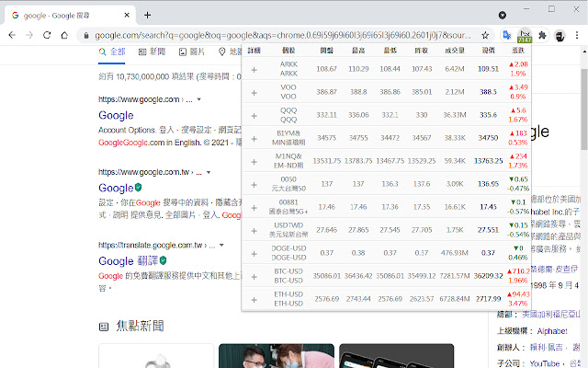Open dropdown next to www.google.com.tw result
Viewport: 588px width, 368px height.
point(209,172)
